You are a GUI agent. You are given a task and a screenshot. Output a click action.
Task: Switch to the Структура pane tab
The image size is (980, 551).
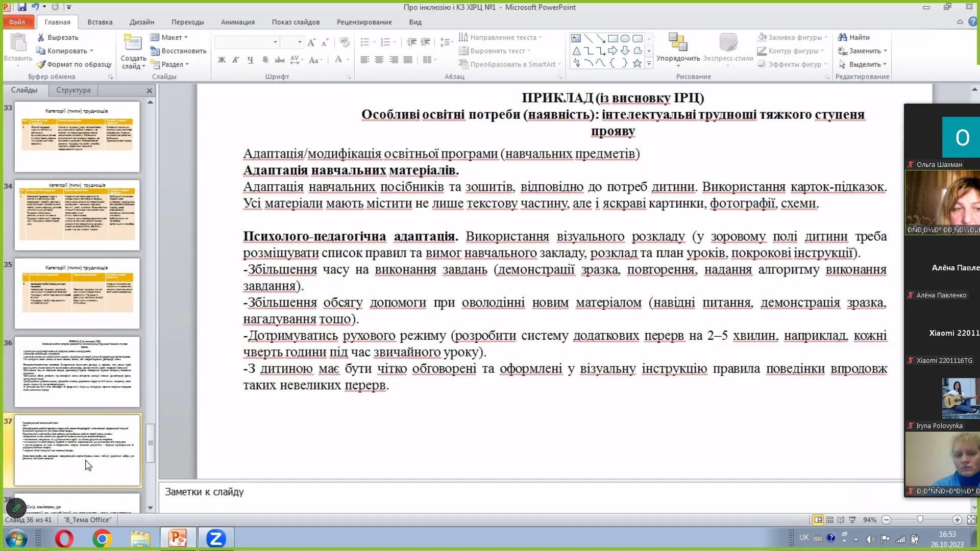pos(73,90)
